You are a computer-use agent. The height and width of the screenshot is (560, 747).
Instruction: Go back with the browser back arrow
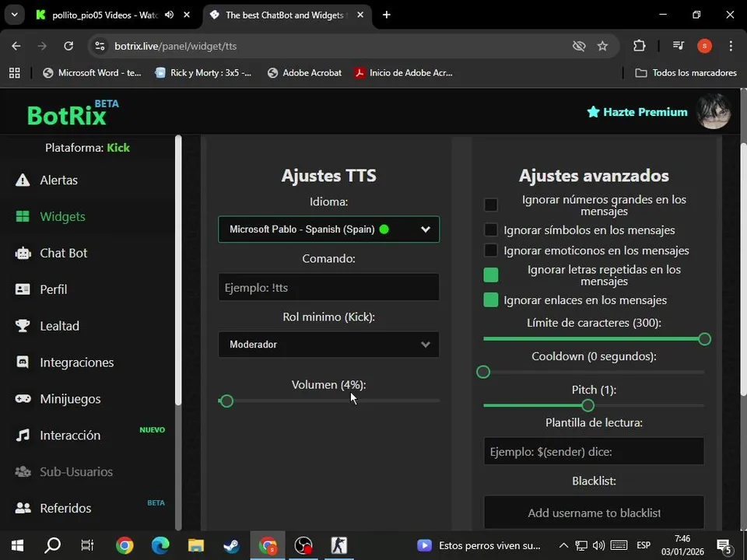click(16, 46)
